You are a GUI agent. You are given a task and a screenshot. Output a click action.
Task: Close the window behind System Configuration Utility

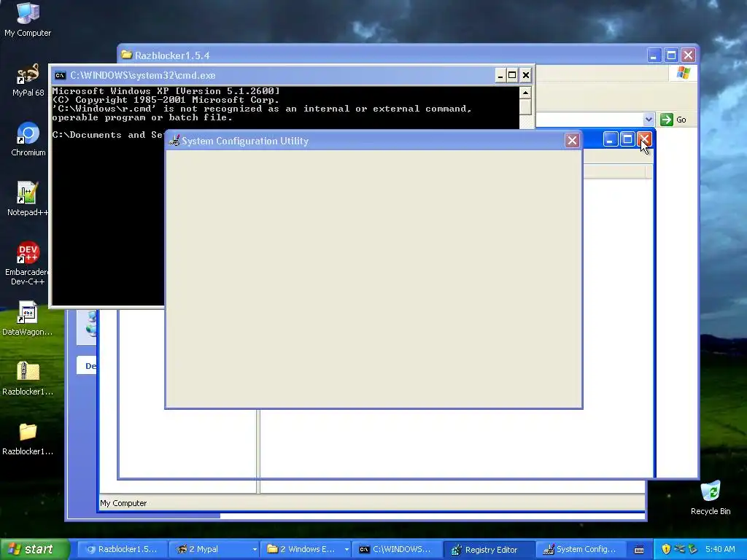643,139
